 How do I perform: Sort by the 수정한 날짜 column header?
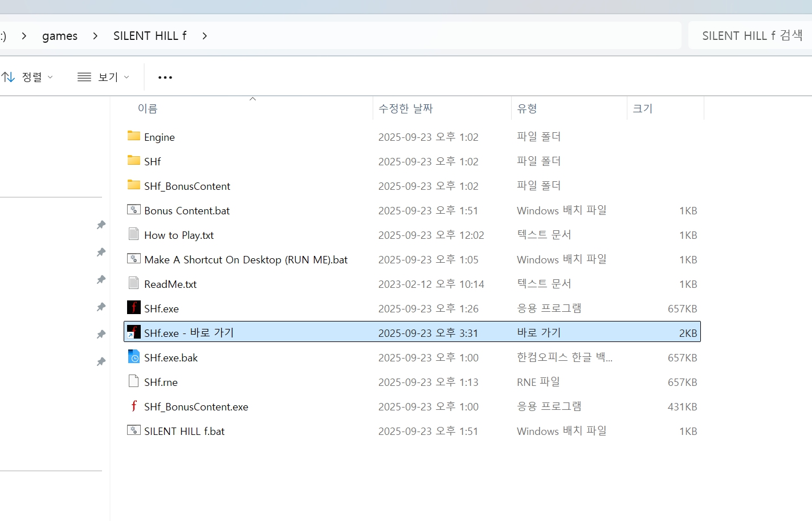[406, 108]
